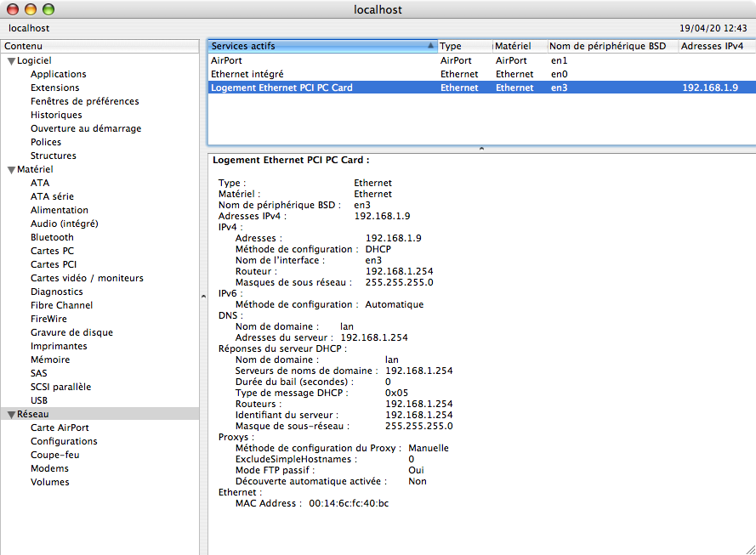Select Structures in the sidebar
756x555 pixels.
[54, 156]
